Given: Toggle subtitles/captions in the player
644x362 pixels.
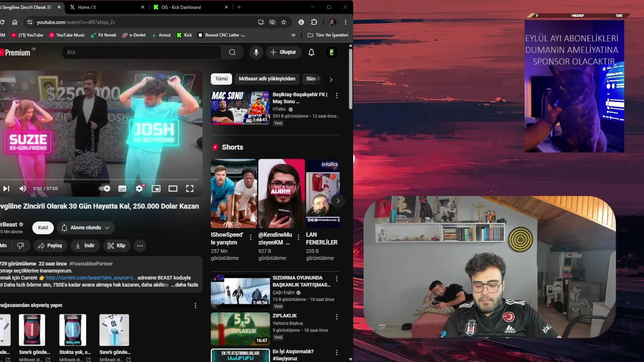Looking at the screenshot, I should (x=122, y=189).
